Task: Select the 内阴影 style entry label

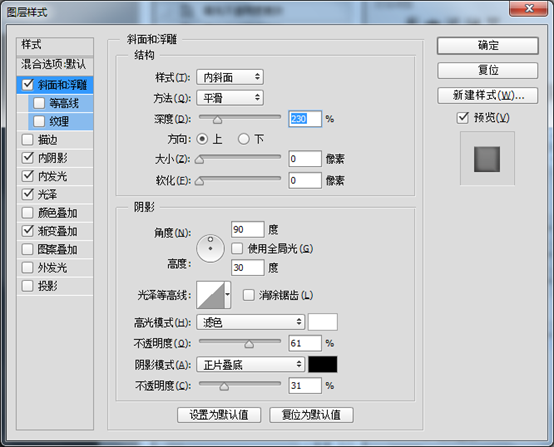Action: [x=53, y=158]
